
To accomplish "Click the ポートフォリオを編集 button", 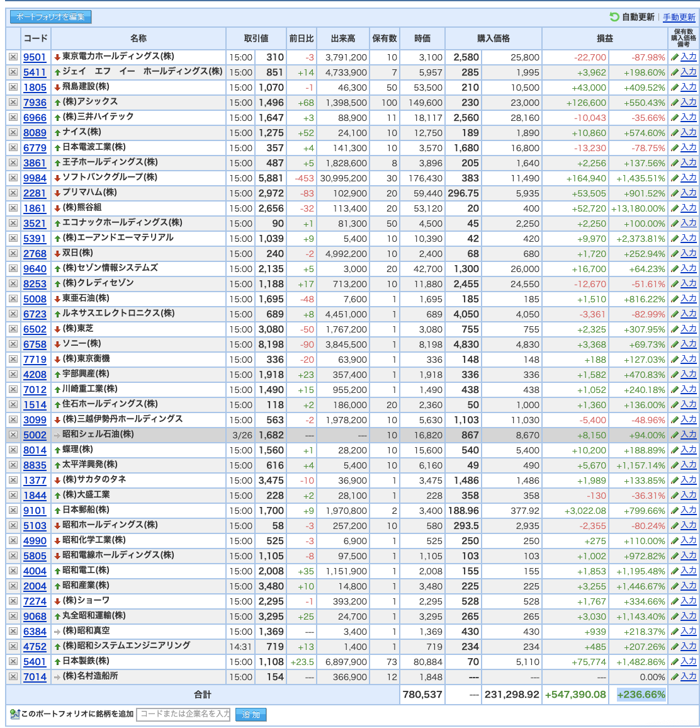I will (50, 17).
